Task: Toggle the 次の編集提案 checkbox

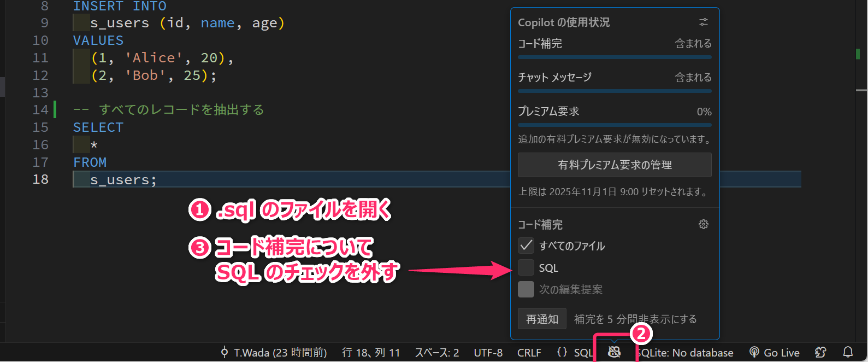Action: [x=526, y=289]
